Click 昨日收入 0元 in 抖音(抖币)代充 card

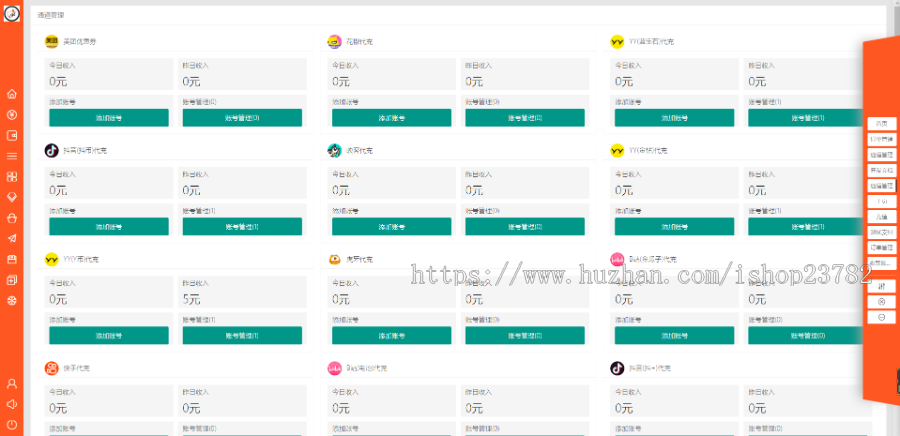coord(242,183)
